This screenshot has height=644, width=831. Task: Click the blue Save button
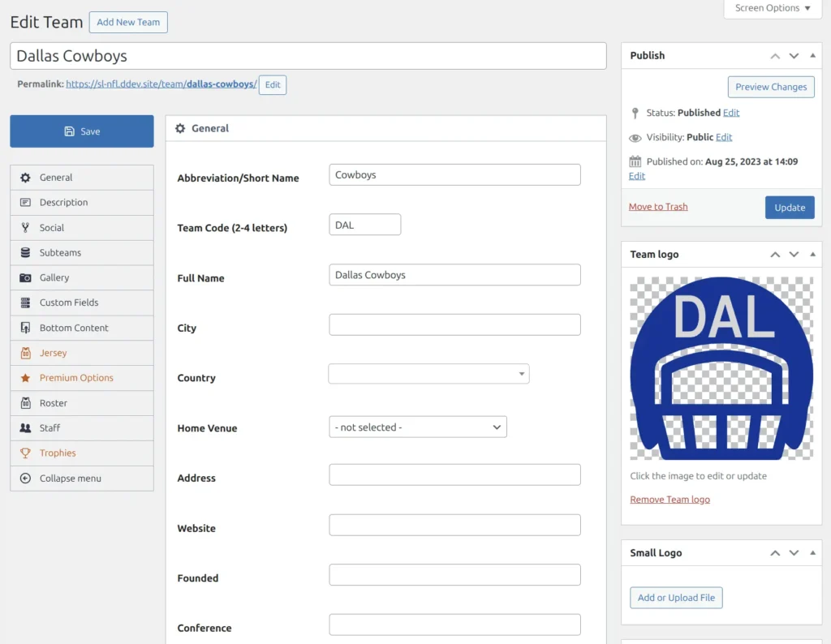coord(82,131)
